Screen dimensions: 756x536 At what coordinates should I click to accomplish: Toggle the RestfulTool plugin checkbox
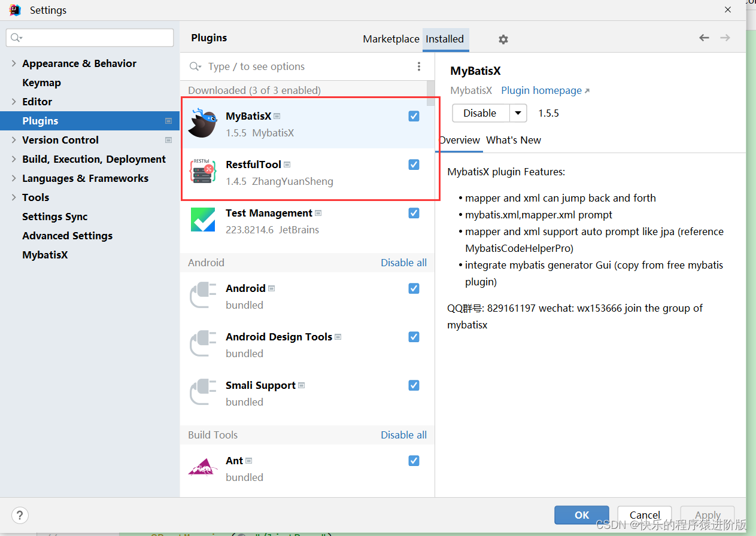click(414, 165)
